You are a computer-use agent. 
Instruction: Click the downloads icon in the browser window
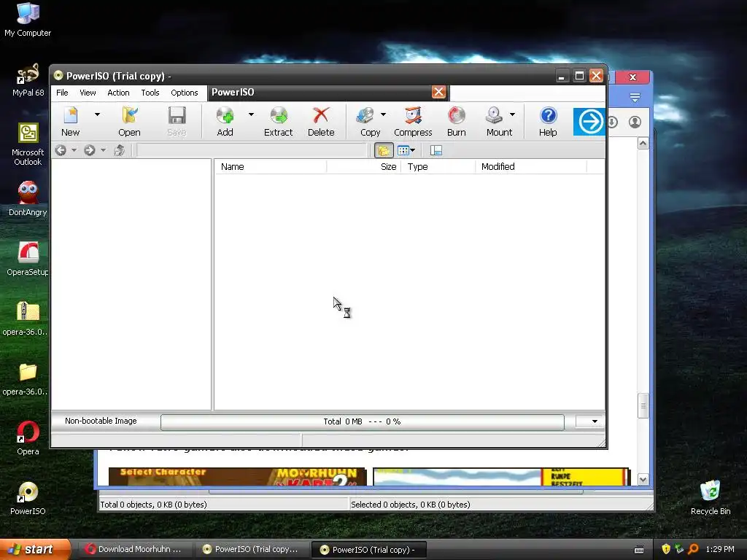tap(613, 122)
